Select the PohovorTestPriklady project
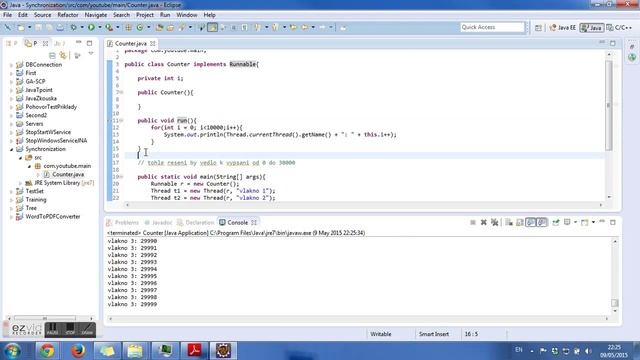The width and height of the screenshot is (640, 360). click(x=46, y=107)
